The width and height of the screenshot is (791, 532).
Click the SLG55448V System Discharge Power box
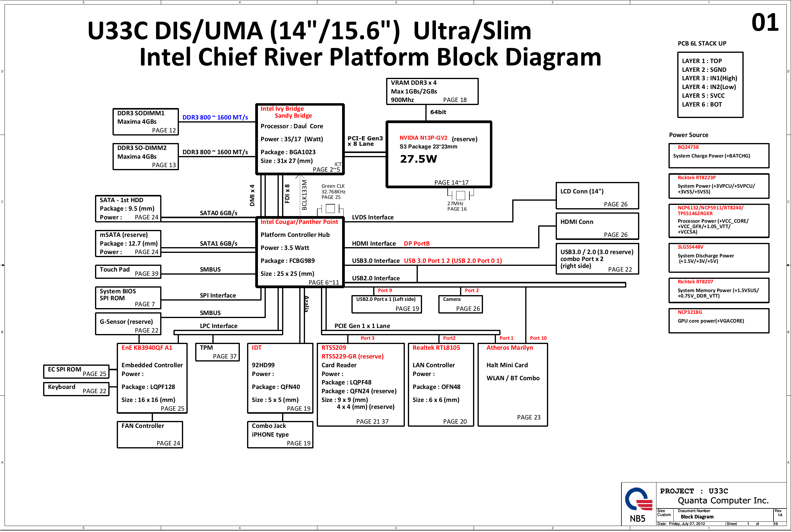719,257
